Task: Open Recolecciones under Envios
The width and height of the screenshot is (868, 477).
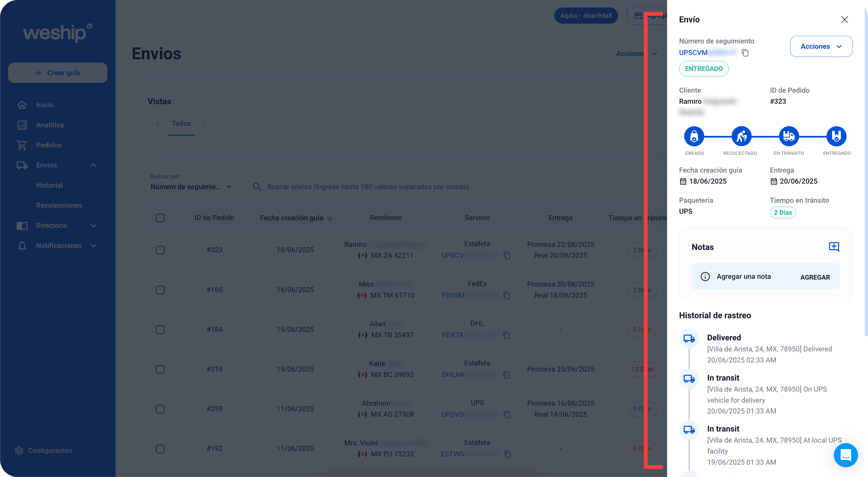Action: click(59, 205)
